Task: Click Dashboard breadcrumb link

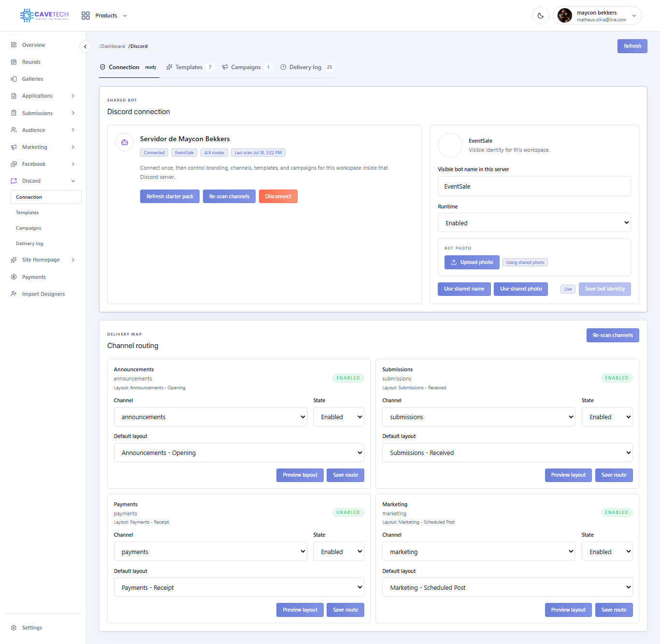Action: click(x=112, y=46)
